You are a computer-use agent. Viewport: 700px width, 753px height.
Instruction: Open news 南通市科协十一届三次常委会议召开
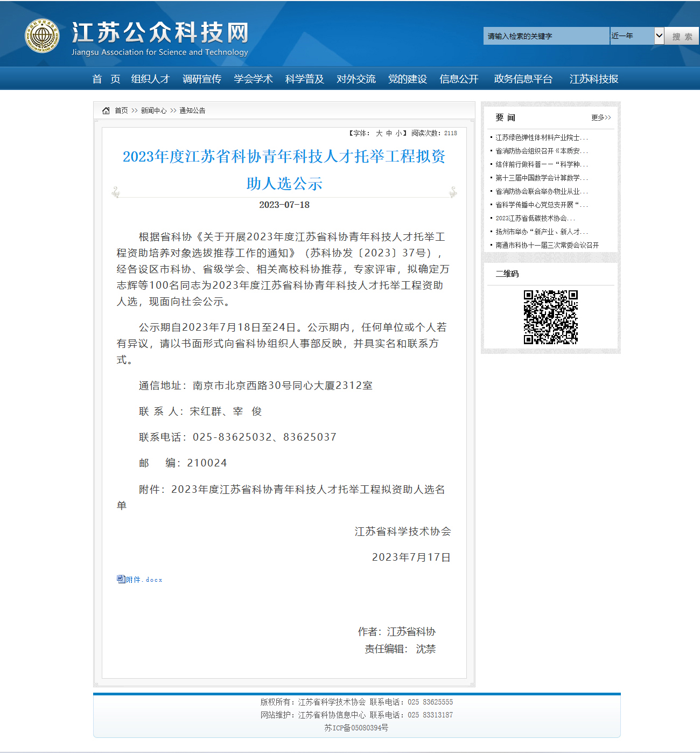(547, 245)
